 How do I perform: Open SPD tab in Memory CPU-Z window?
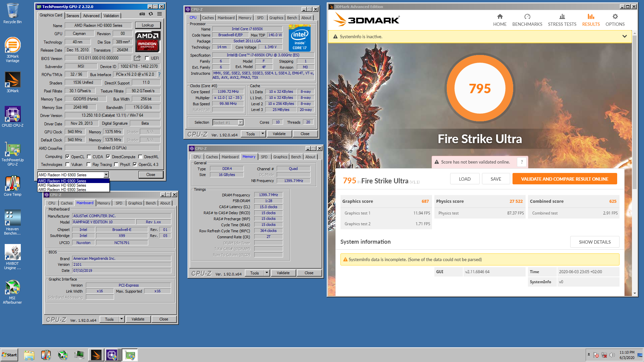264,157
